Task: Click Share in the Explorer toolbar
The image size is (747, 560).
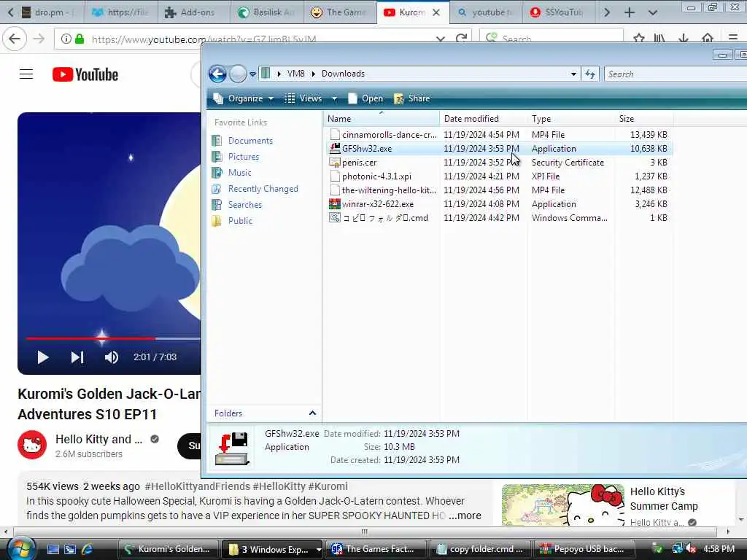Action: tap(412, 98)
